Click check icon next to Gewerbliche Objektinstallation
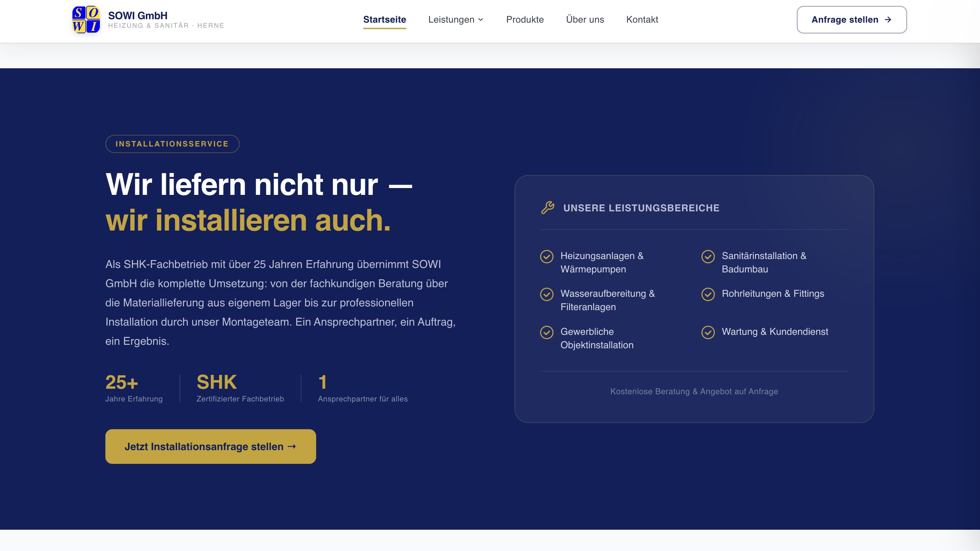Image resolution: width=980 pixels, height=551 pixels. 547,332
